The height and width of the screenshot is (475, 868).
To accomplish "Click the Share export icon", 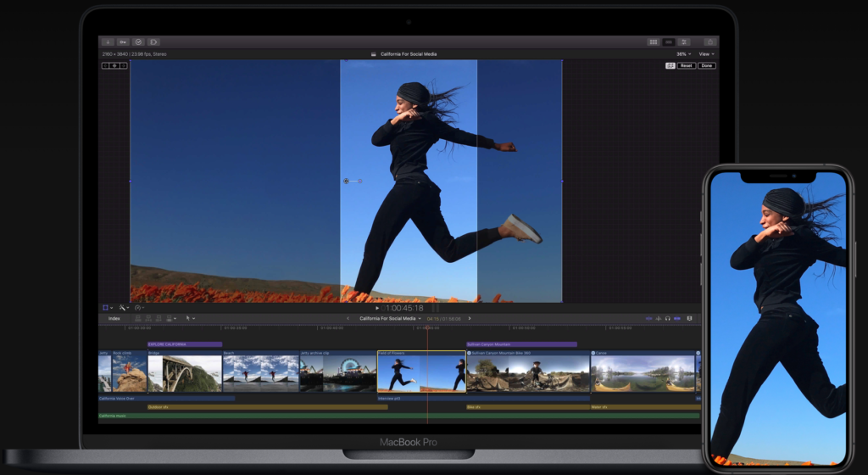I will click(710, 42).
